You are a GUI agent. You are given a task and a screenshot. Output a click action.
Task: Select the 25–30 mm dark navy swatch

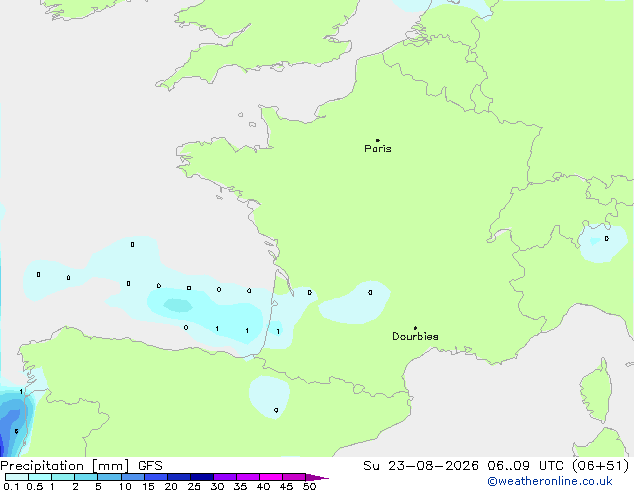click(201, 477)
